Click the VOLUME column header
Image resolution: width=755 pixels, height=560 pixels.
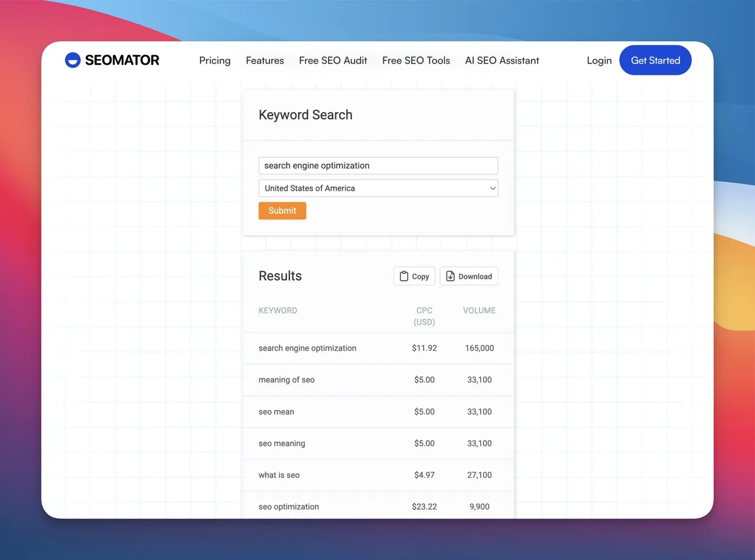point(479,311)
